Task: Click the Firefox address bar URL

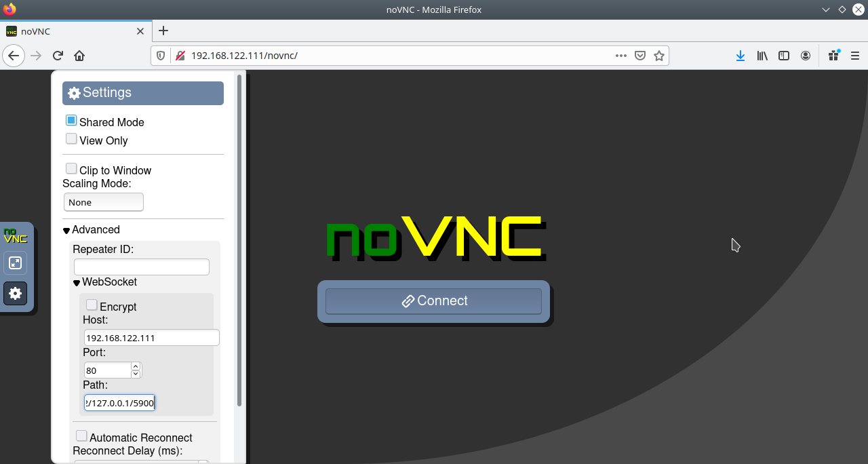Action: click(244, 56)
